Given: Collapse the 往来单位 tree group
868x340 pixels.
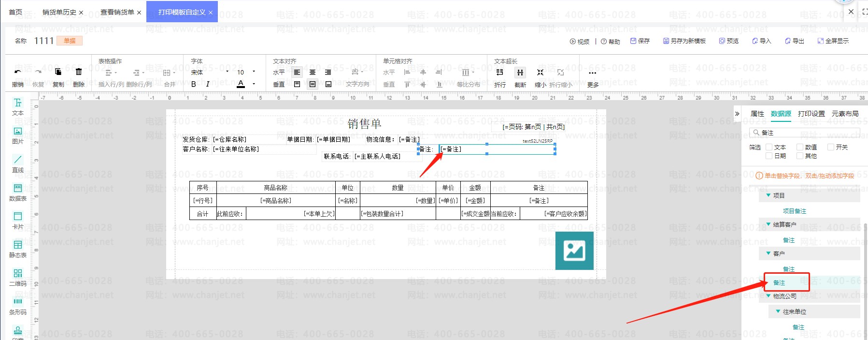Looking at the screenshot, I should 778,311.
